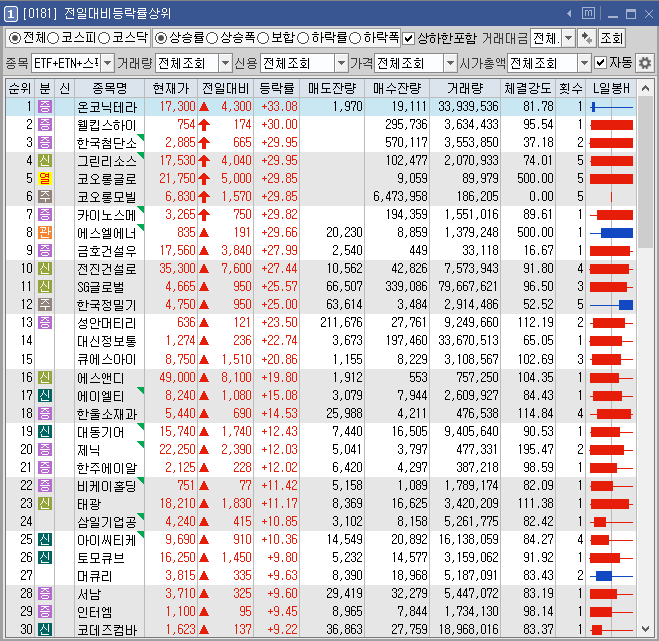Sort by 현재가 column header
659x641 pixels.
(x=171, y=88)
